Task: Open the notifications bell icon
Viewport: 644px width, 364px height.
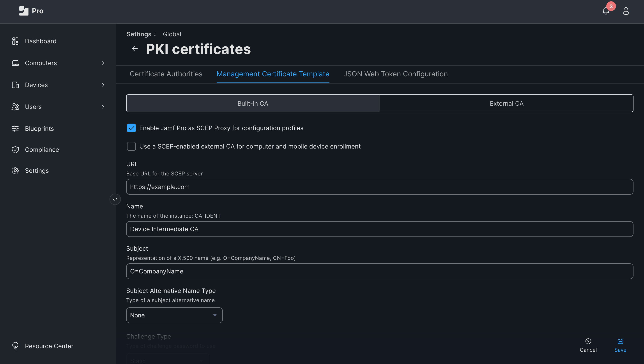Action: coord(605,11)
